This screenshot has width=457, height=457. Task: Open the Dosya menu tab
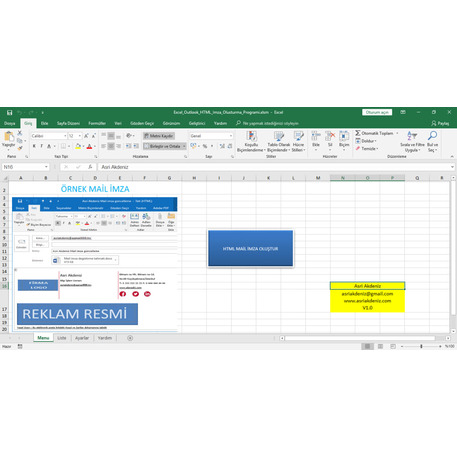click(10, 123)
